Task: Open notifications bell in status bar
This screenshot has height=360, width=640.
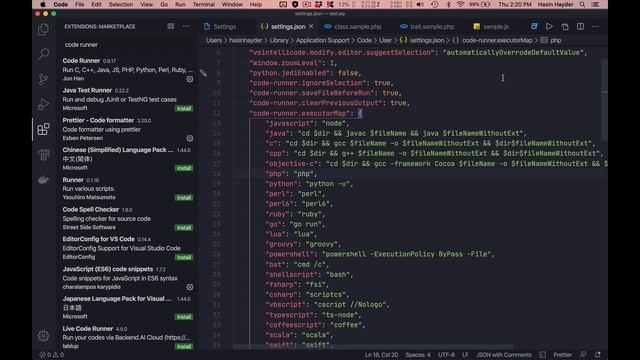Action: [598, 355]
